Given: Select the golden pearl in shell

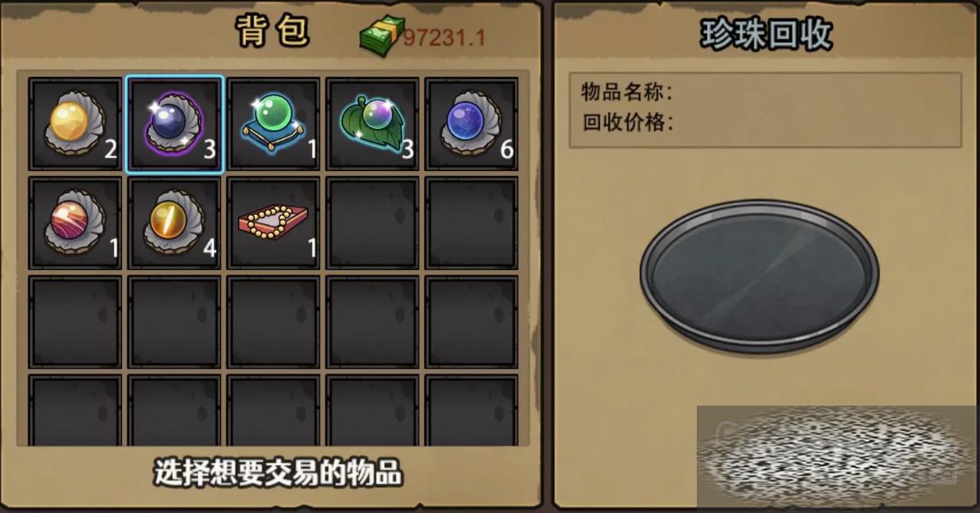Looking at the screenshot, I should point(75,123).
